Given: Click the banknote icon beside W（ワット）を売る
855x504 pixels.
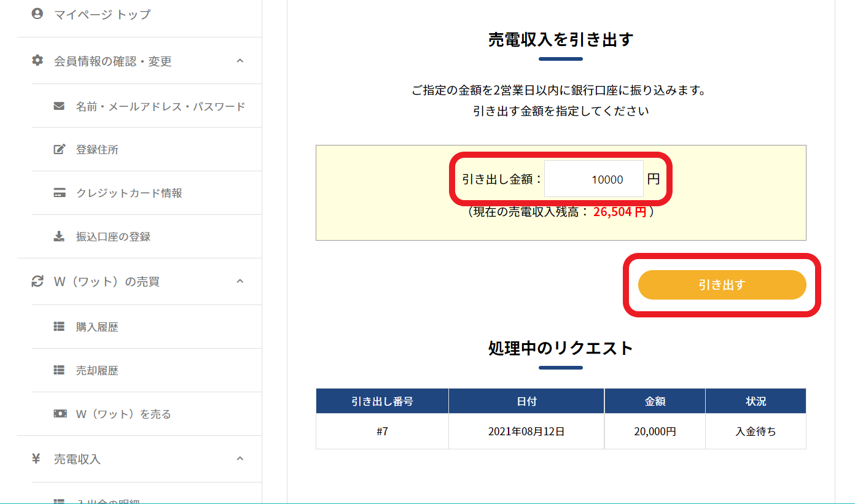Looking at the screenshot, I should tap(59, 414).
